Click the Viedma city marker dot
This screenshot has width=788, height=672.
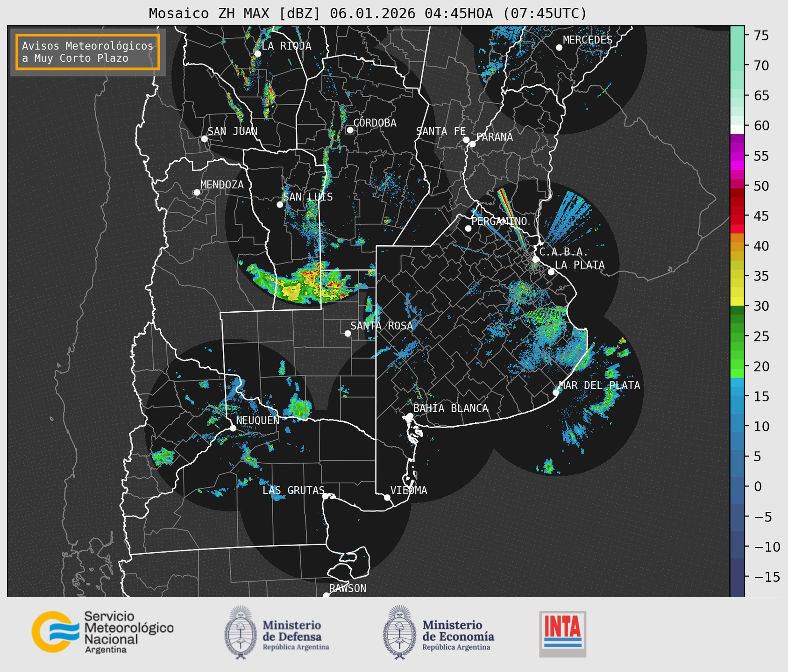click(x=387, y=497)
